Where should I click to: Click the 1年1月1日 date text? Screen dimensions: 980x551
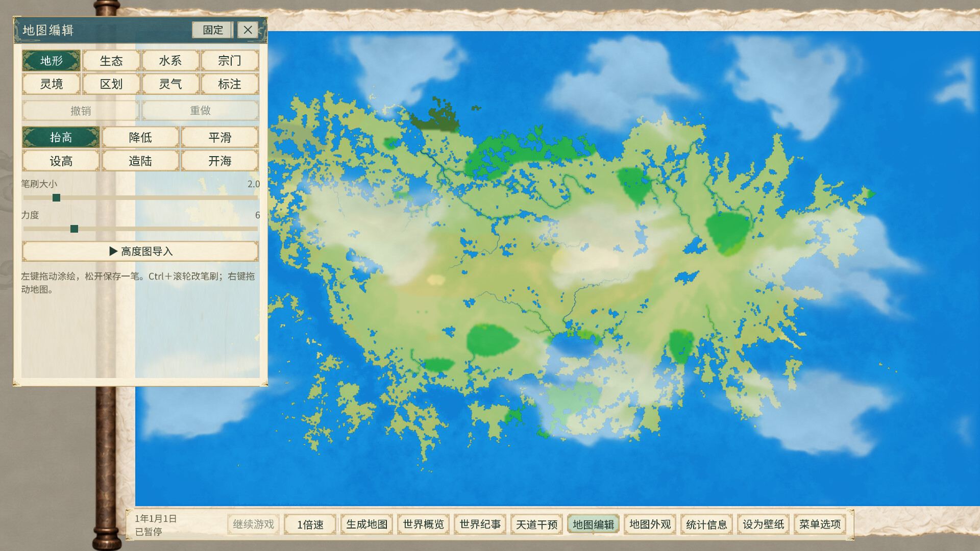pyautogui.click(x=156, y=518)
